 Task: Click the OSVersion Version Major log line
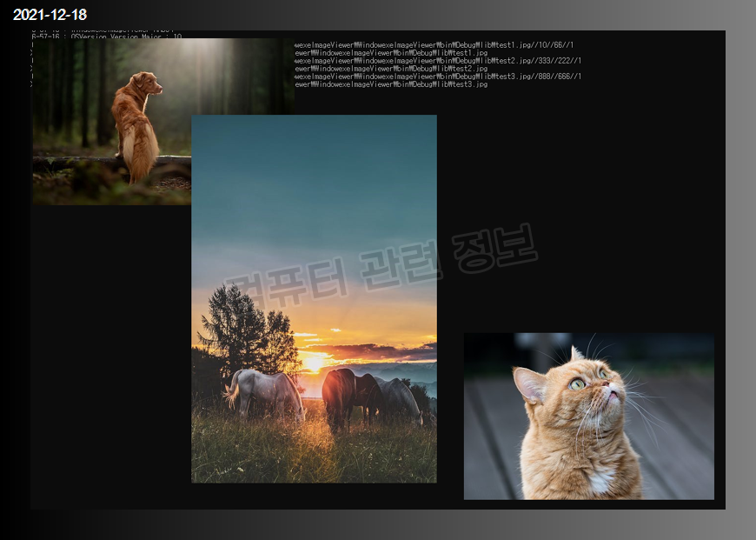click(107, 37)
